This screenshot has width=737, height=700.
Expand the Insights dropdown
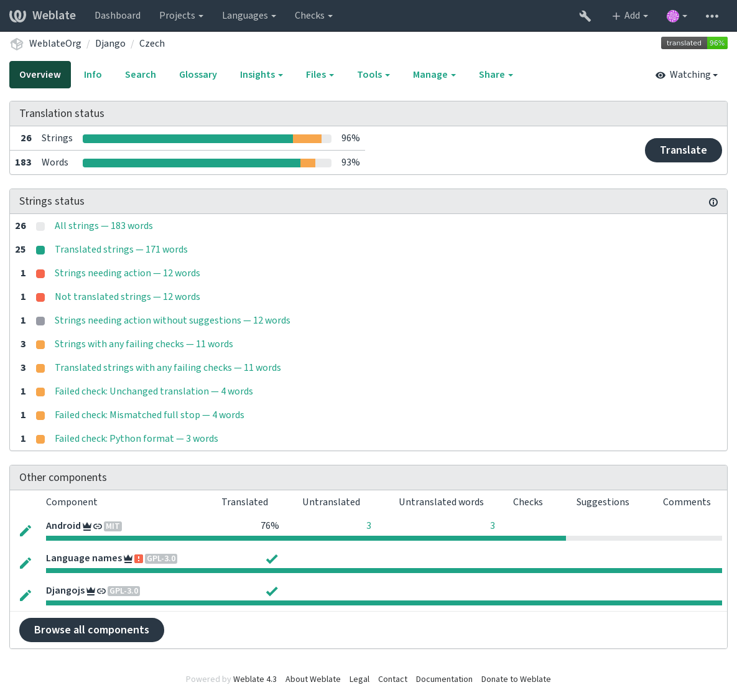pos(261,75)
